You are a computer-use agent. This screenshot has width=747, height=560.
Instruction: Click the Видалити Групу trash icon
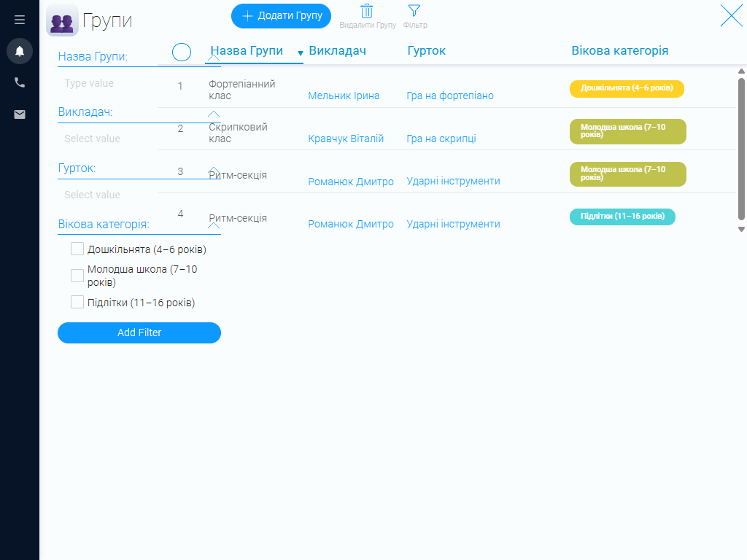point(367,11)
